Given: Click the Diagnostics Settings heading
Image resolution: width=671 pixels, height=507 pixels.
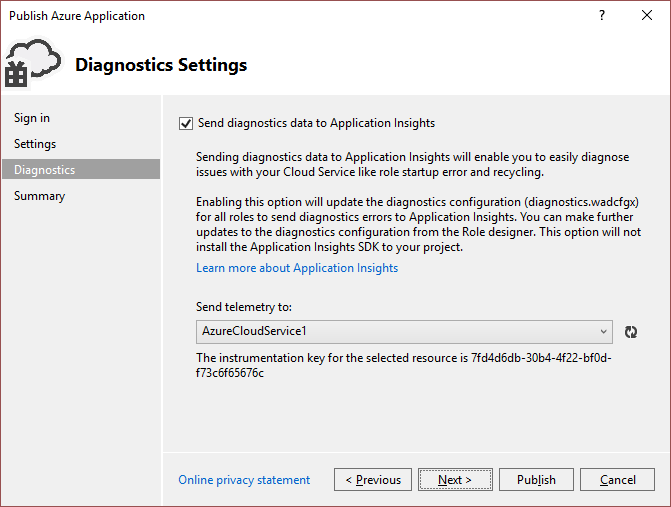Looking at the screenshot, I should (x=161, y=65).
